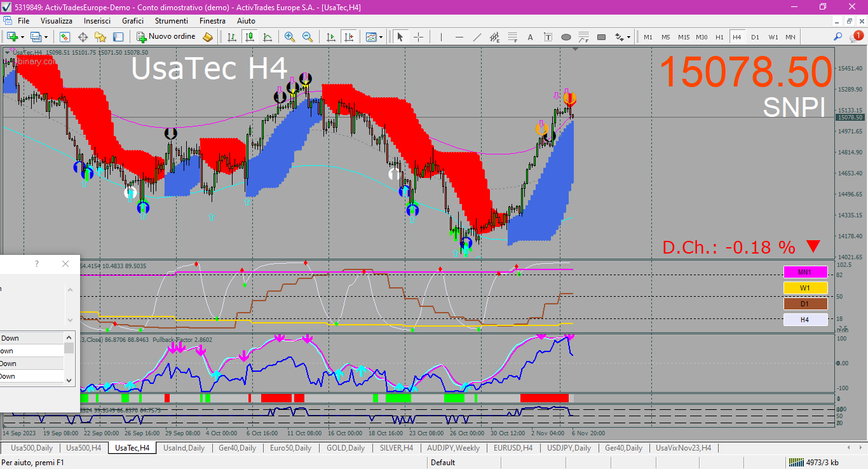The width and height of the screenshot is (868, 469).
Task: Toggle the Chart Shift button
Action: tap(348, 37)
